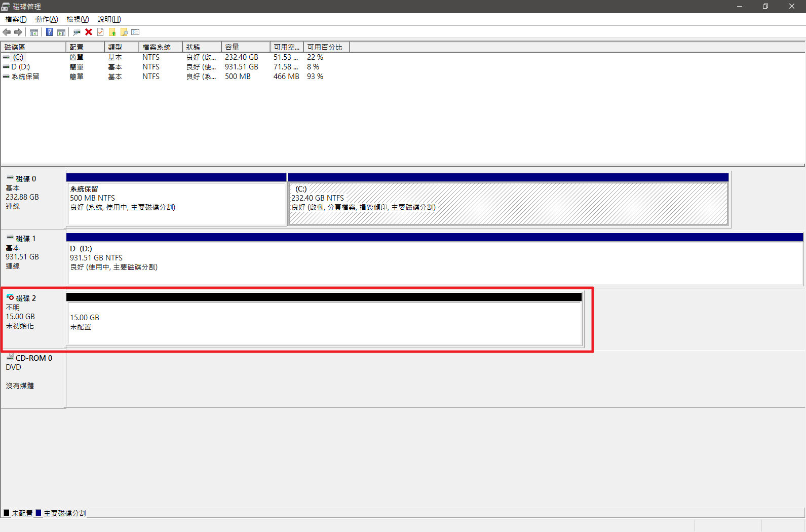Select the (C:) 232.40 GB partition block

click(508, 203)
